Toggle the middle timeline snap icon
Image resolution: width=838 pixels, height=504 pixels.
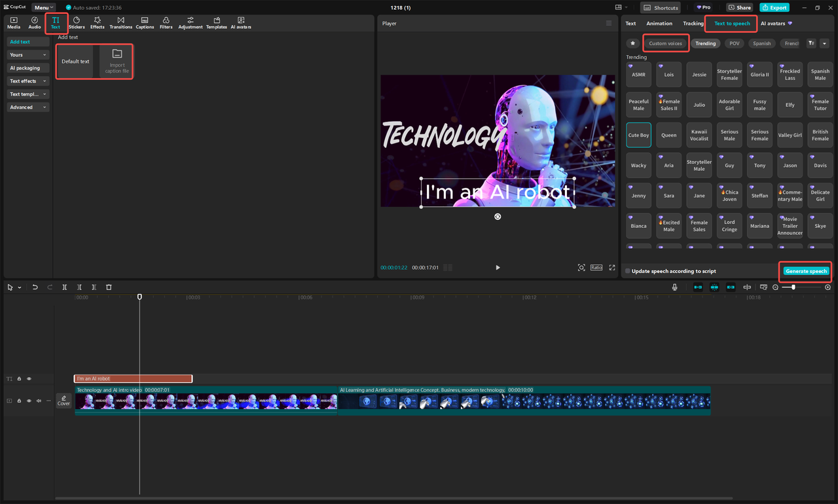[x=714, y=287]
